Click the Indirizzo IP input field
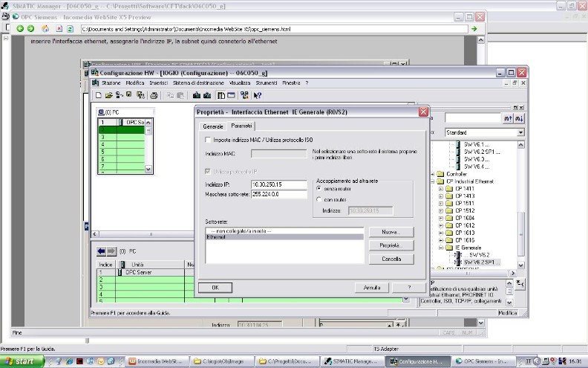Image resolution: width=588 pixels, height=368 pixels. (279, 184)
